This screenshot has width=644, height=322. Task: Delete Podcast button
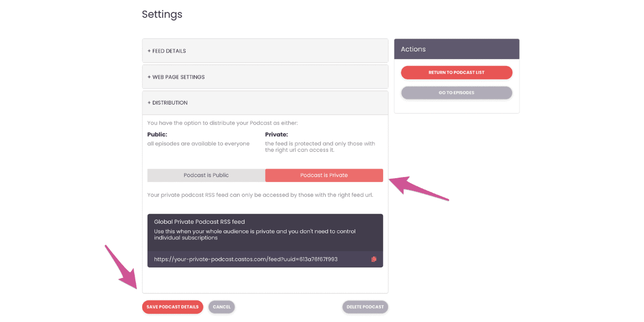tap(365, 307)
